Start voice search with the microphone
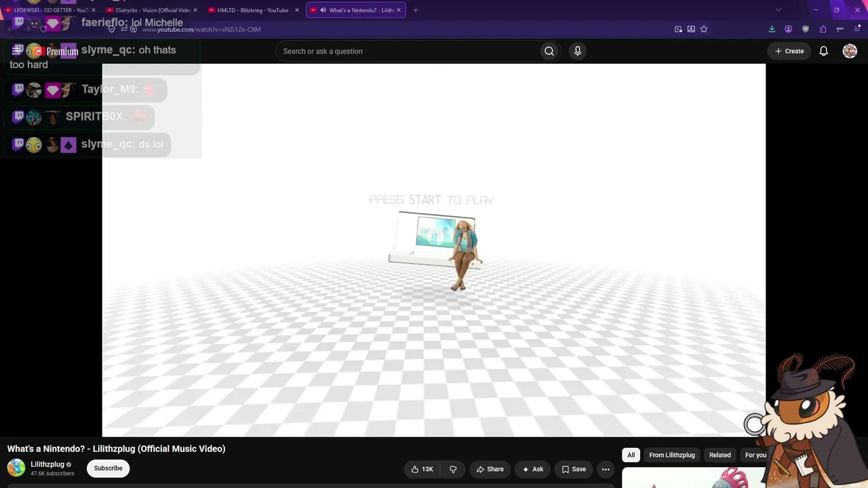The image size is (868, 488). pos(578,51)
